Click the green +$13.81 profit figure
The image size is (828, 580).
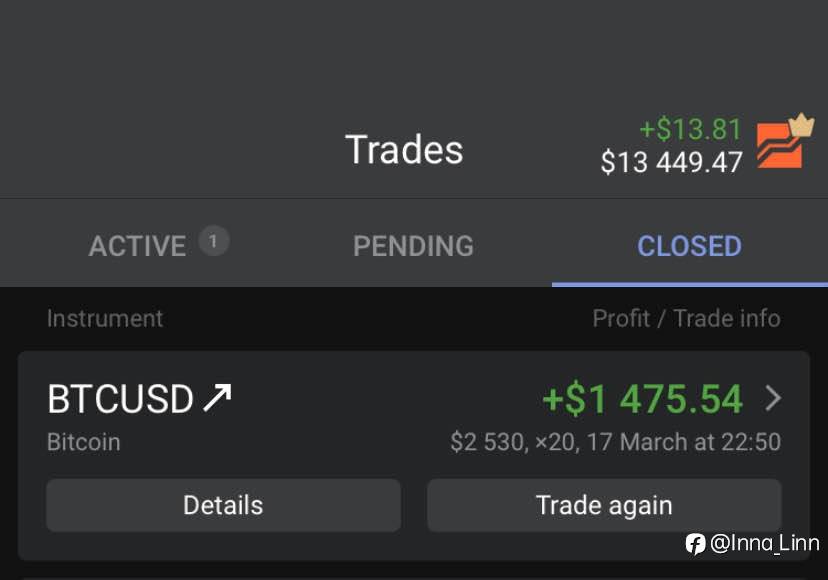tap(690, 129)
